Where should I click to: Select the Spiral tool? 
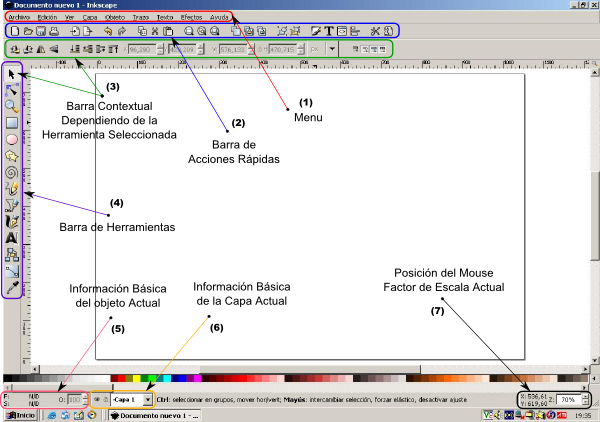[11, 172]
